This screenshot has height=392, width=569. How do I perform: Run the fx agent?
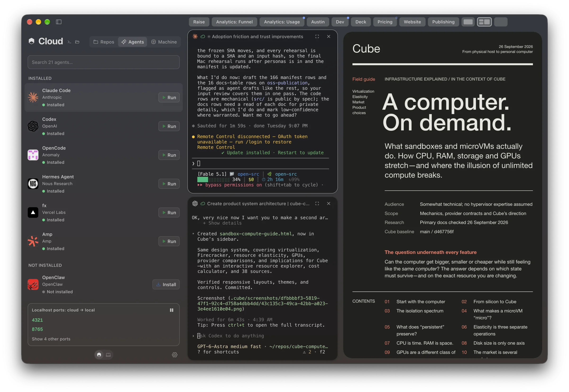(169, 212)
